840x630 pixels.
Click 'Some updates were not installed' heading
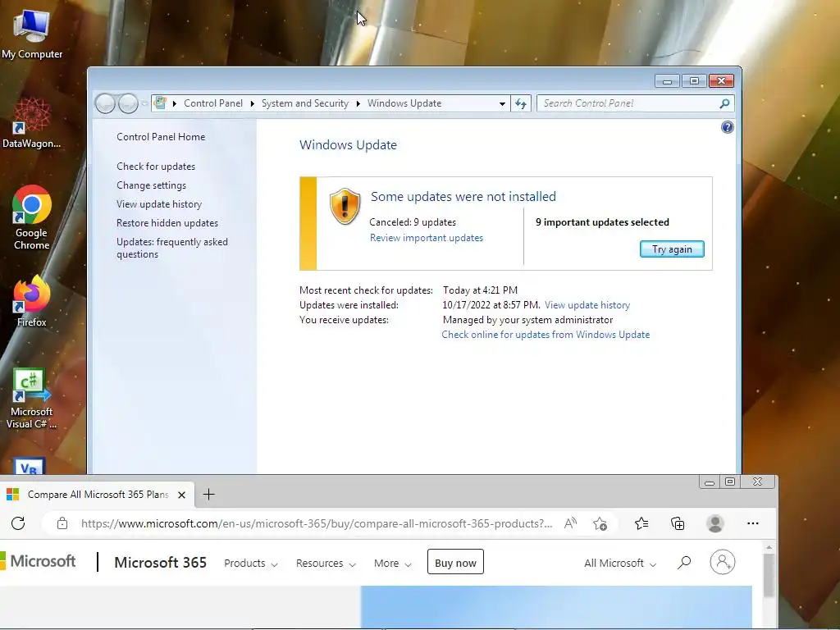(463, 197)
